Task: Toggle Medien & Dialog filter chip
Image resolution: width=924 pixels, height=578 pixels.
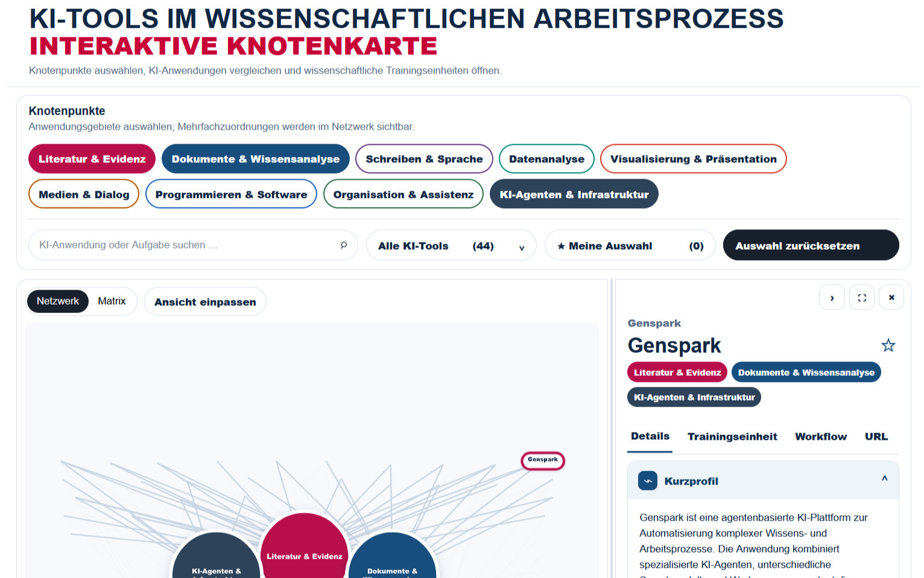Action: point(84,194)
